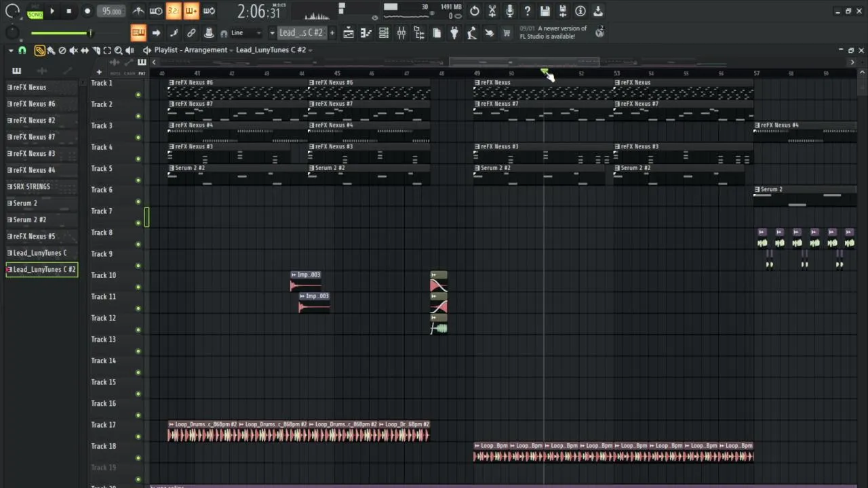This screenshot has width=868, height=488.
Task: Click the shopping cart icon
Action: pyautogui.click(x=507, y=33)
